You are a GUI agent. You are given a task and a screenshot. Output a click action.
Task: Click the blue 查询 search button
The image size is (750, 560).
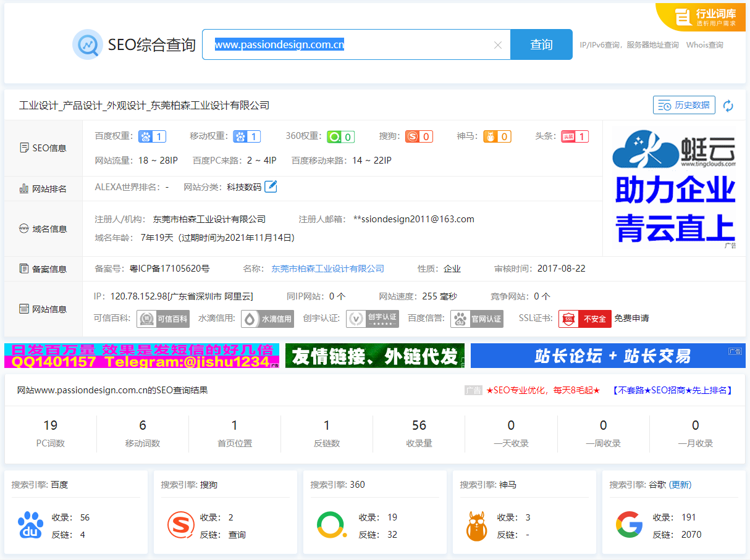click(x=541, y=44)
